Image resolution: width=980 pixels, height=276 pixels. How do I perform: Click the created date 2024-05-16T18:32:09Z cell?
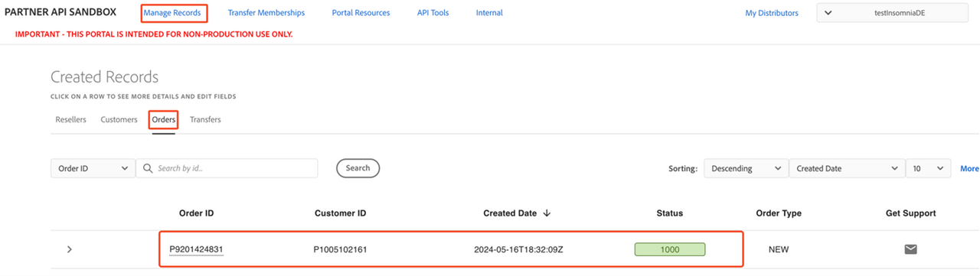(518, 249)
